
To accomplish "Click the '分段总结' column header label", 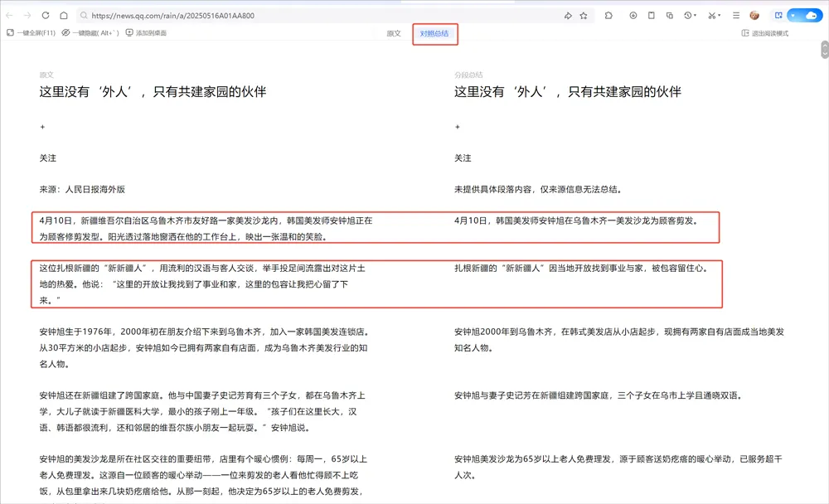I will pyautogui.click(x=468, y=75).
